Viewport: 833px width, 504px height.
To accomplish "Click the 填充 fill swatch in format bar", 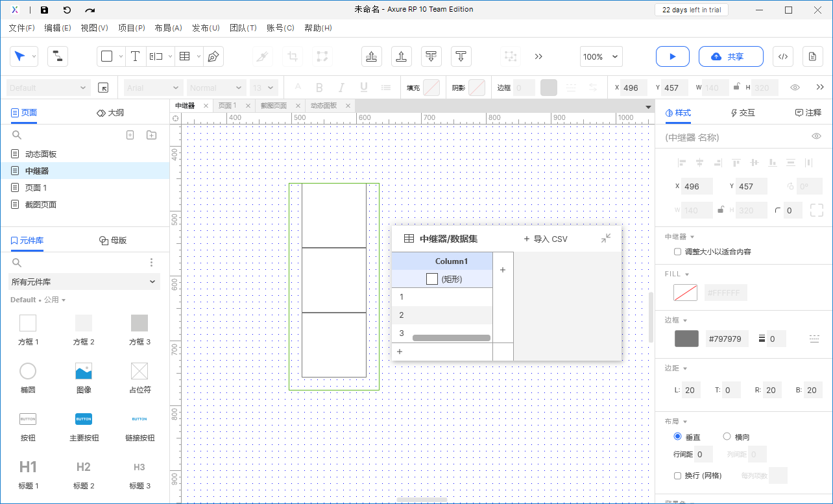I will point(431,88).
